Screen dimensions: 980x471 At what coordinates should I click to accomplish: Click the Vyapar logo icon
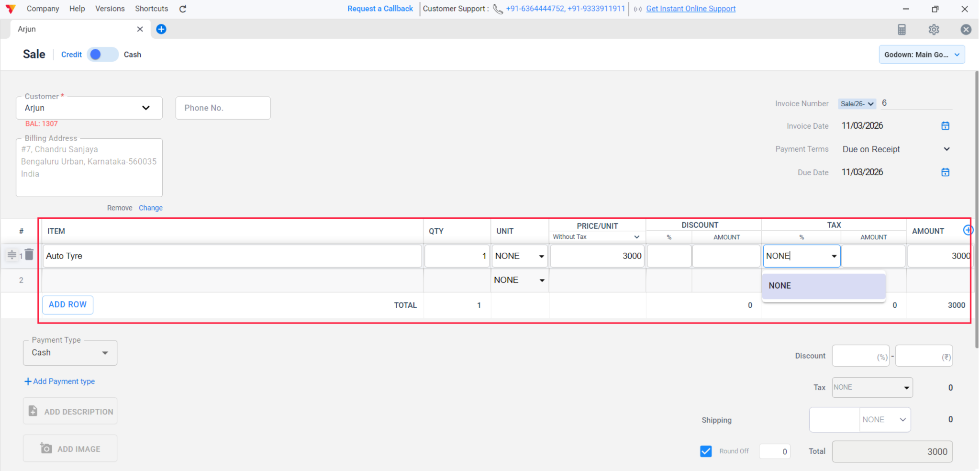click(x=11, y=9)
